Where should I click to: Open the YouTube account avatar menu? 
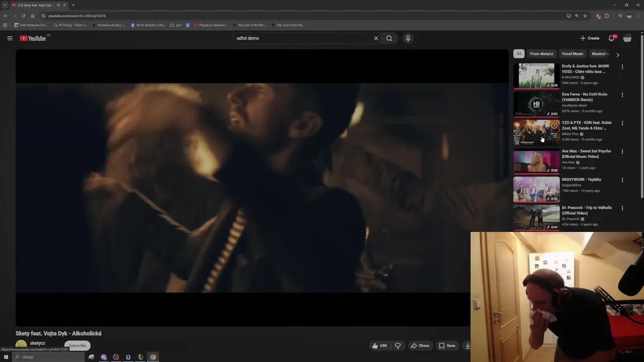pyautogui.click(x=627, y=38)
